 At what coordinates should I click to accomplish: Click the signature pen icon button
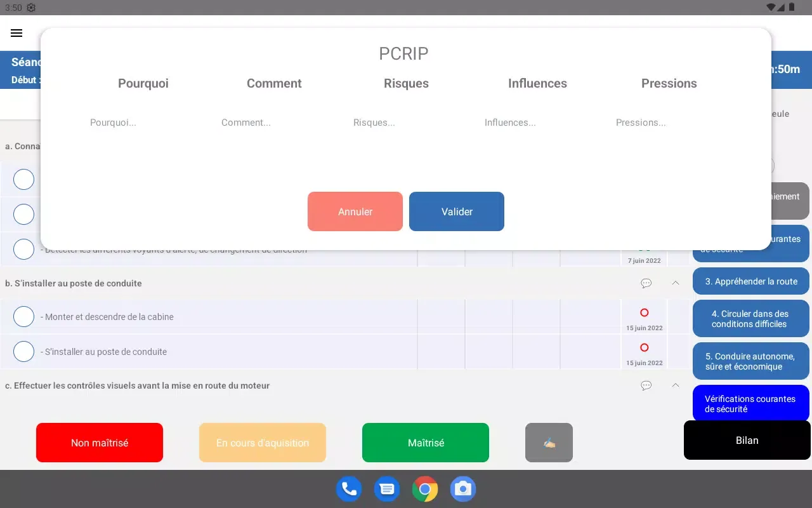click(x=549, y=443)
